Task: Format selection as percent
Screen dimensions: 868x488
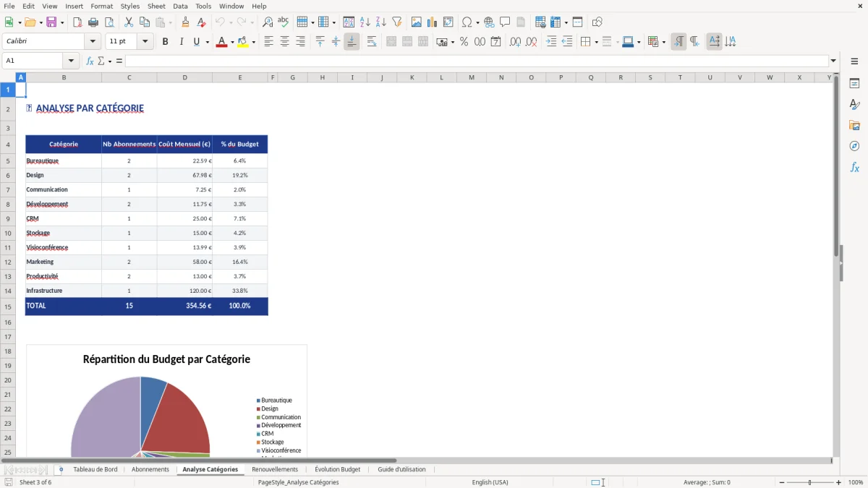Action: (463, 41)
